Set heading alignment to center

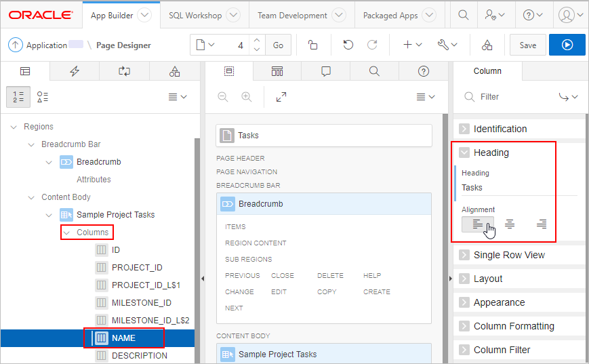click(510, 224)
